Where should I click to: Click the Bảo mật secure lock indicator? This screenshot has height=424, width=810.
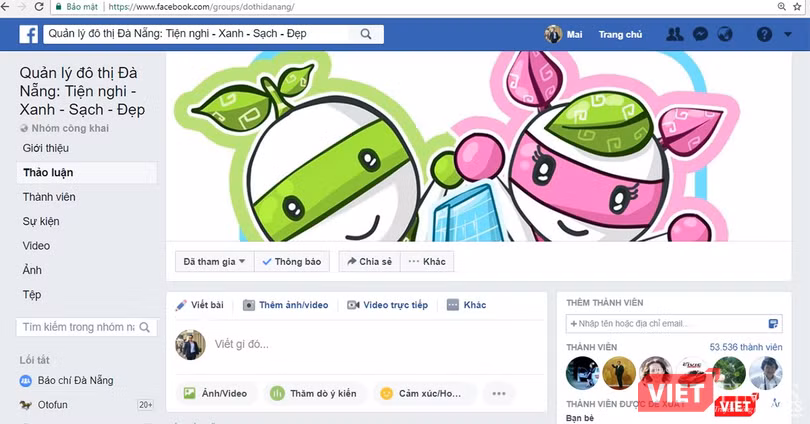click(76, 7)
